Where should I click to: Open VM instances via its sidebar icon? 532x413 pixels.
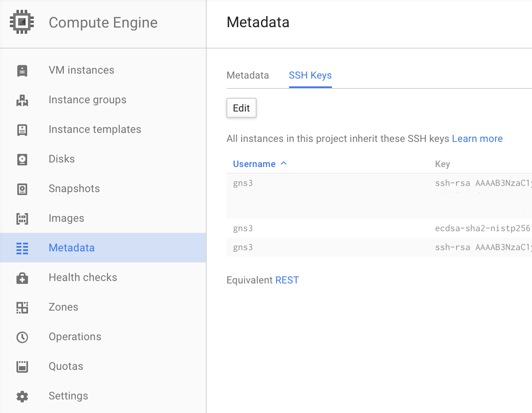click(x=22, y=70)
